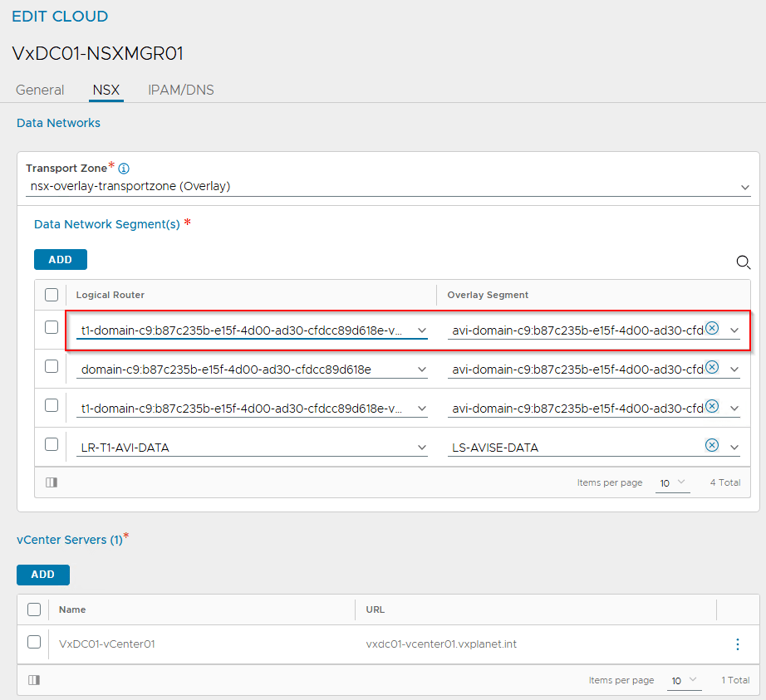Switch to the General tab
Viewport: 766px width, 700px height.
[x=40, y=90]
